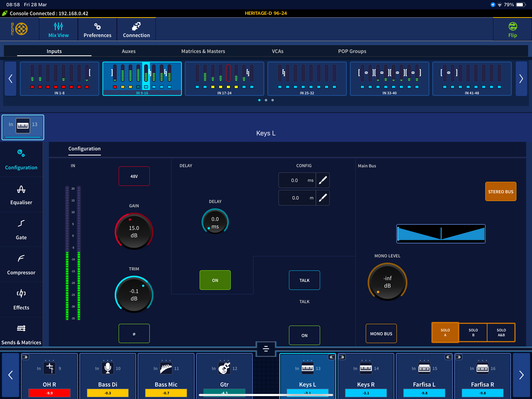Tap the -9.9 level of OH R
This screenshot has height=399, width=532.
tap(49, 393)
